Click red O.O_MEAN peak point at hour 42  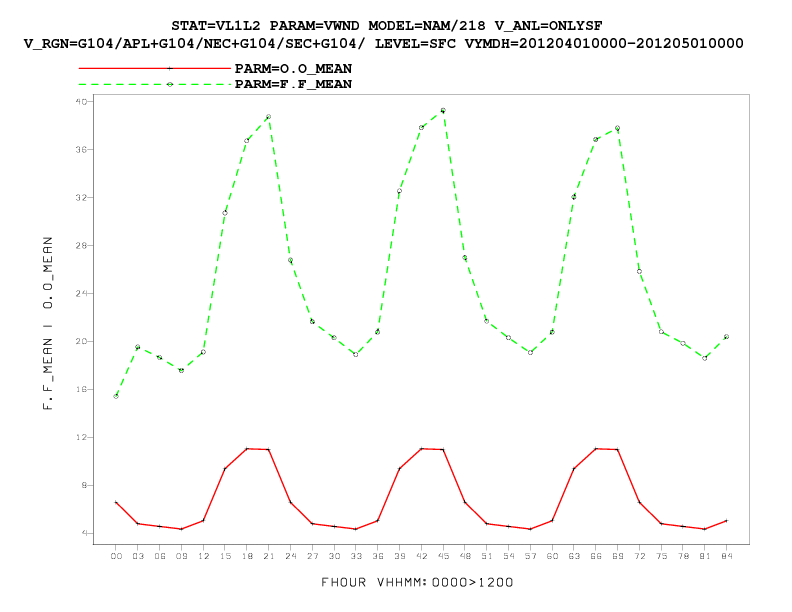pos(421,448)
